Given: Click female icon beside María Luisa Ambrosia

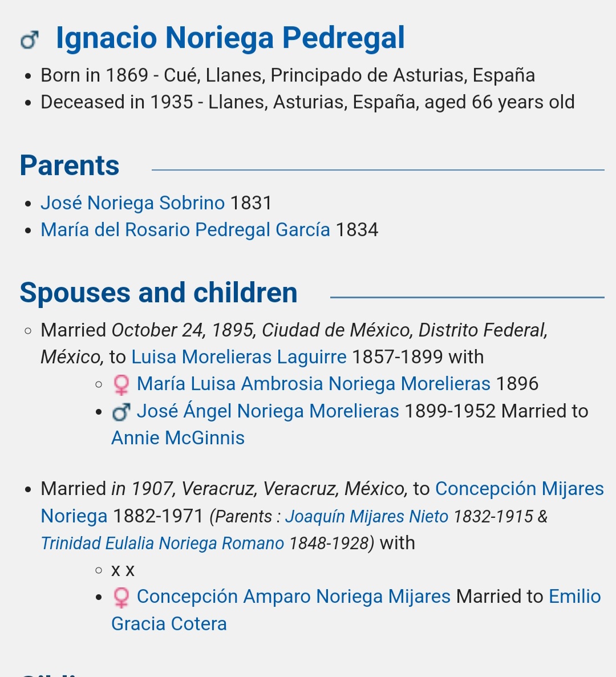Looking at the screenshot, I should (121, 384).
